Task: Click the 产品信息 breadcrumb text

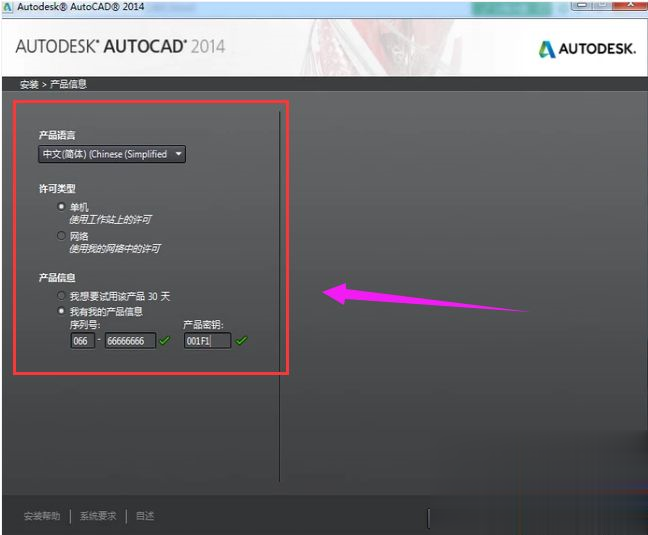Action: [x=68, y=84]
